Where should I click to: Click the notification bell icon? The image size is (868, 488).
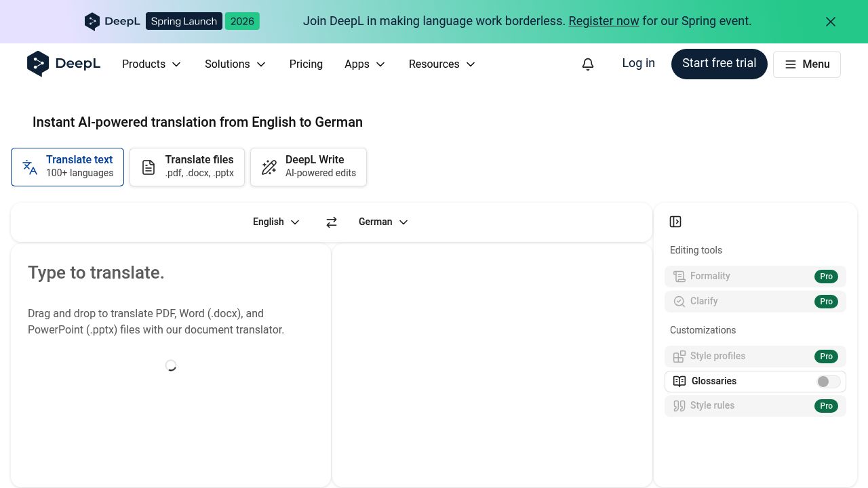point(587,64)
